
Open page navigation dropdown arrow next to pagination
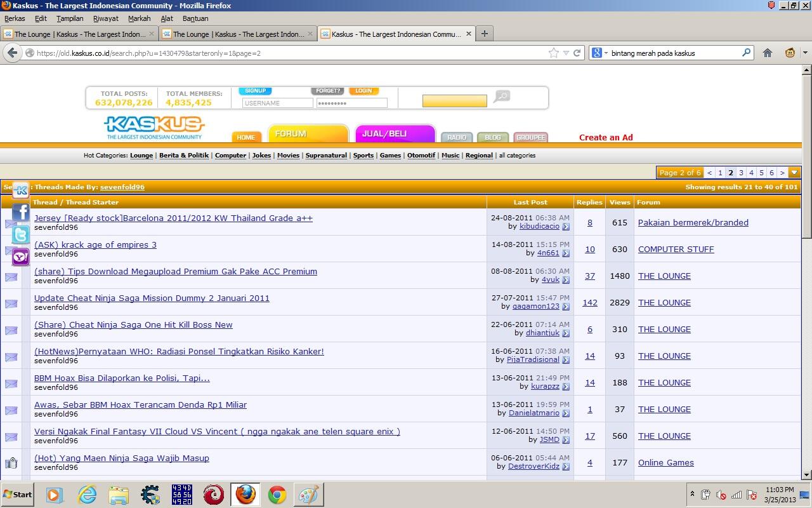click(794, 173)
